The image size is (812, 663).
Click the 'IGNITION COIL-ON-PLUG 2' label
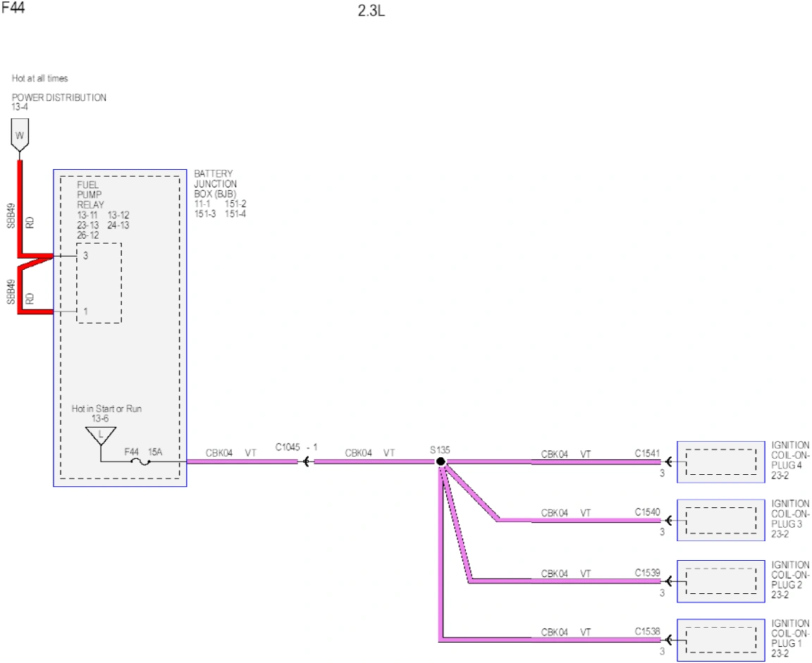click(x=790, y=574)
